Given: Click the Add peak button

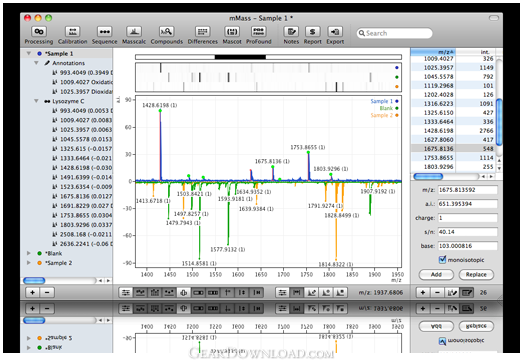Looking at the screenshot, I should [x=436, y=275].
